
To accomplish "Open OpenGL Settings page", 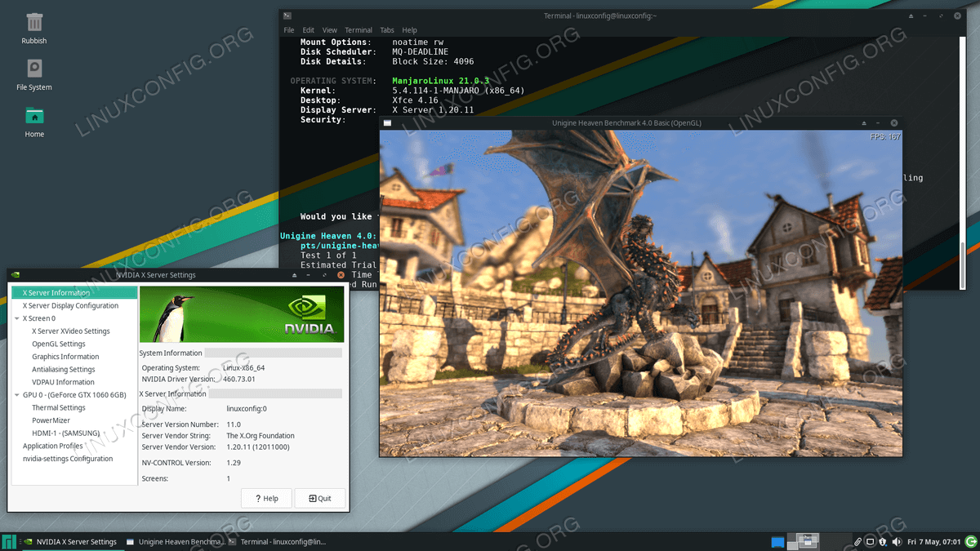I will [59, 344].
